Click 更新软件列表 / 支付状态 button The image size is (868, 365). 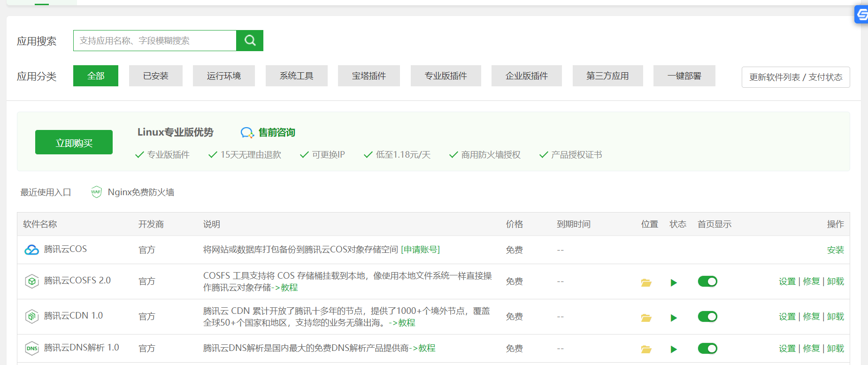pos(796,77)
